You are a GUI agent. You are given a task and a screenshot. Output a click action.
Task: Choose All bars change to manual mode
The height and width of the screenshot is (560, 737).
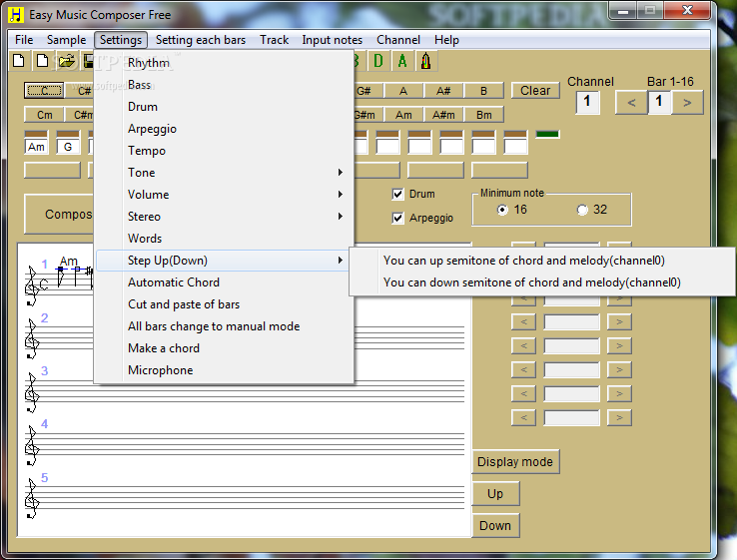pyautogui.click(x=225, y=326)
